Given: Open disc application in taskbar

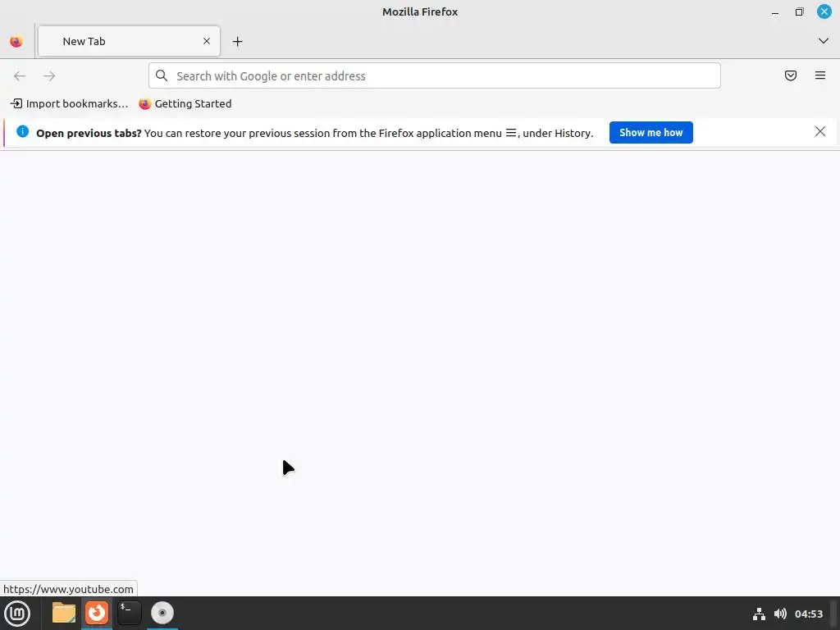Looking at the screenshot, I should tap(162, 613).
